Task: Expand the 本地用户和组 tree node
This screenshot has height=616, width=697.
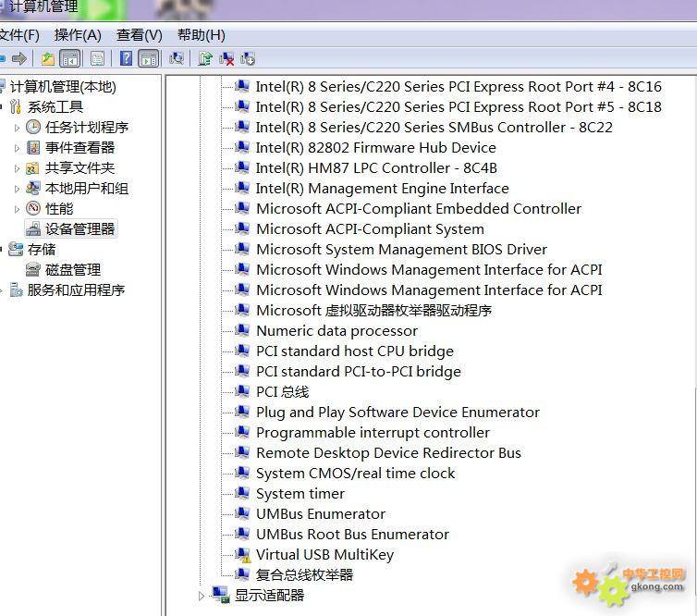Action: [x=17, y=189]
